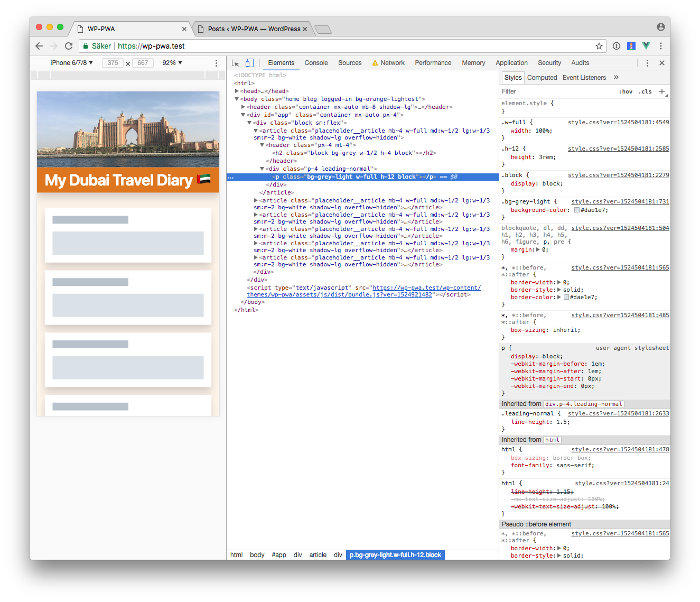Image resolution: width=700 pixels, height=602 pixels.
Task: Close the DevTools panel
Action: [x=662, y=63]
